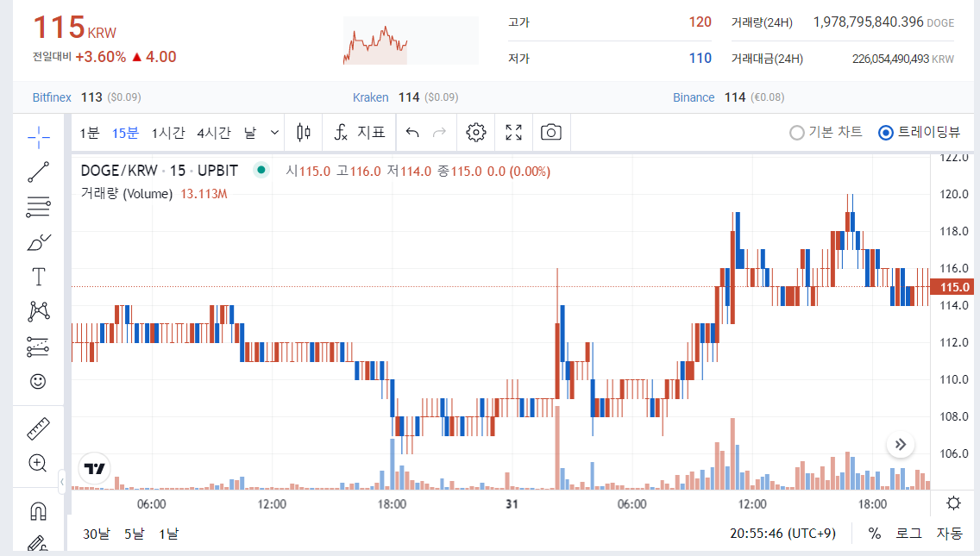This screenshot has width=980, height=556.
Task: Click the 고가 high value 120
Action: tap(700, 22)
